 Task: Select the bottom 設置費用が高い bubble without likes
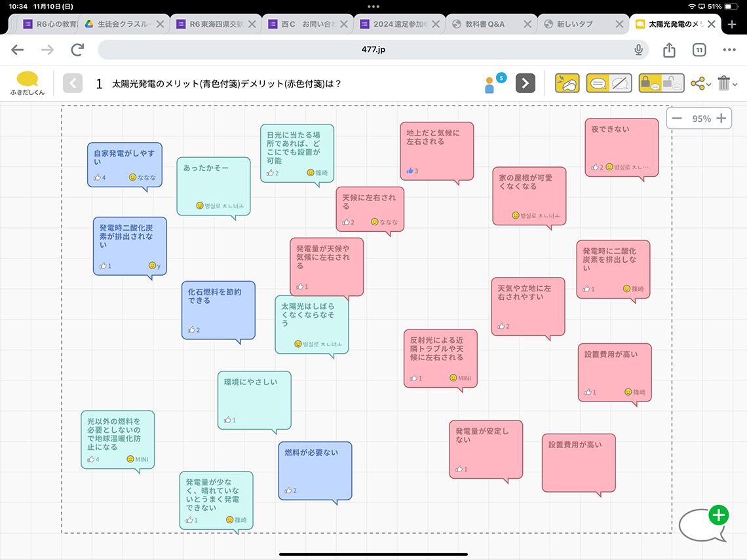(x=579, y=463)
